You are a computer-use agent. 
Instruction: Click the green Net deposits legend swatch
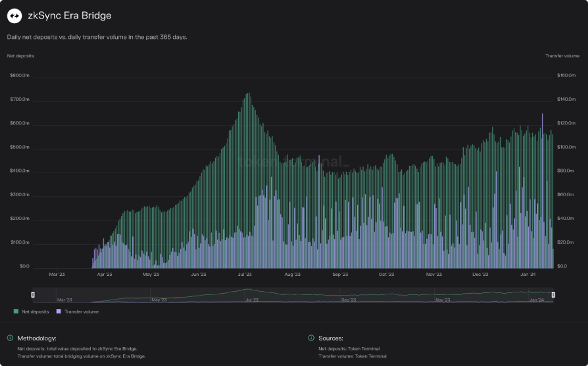[x=16, y=311]
